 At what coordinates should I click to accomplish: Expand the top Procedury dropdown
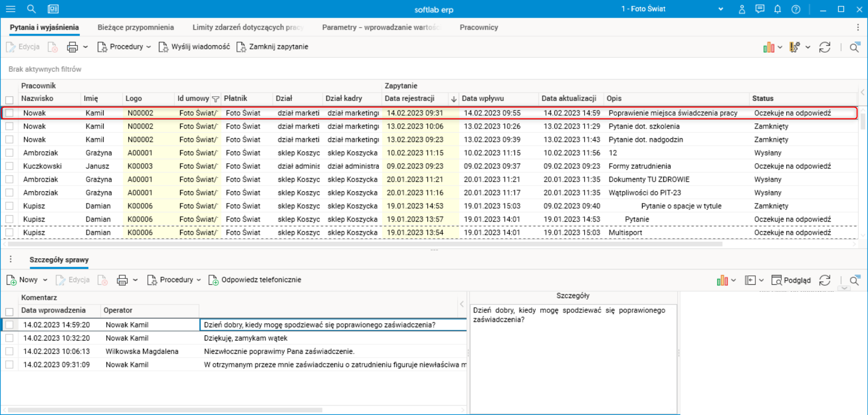[148, 47]
